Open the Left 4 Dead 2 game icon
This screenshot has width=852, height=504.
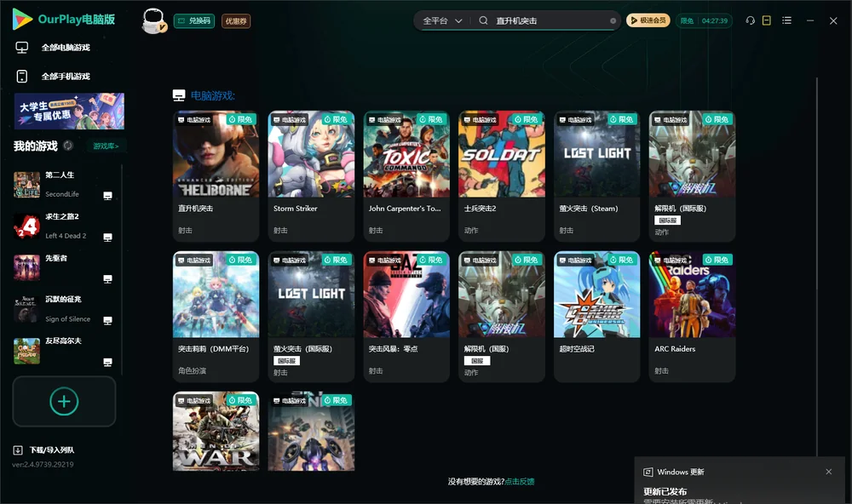tap(26, 226)
